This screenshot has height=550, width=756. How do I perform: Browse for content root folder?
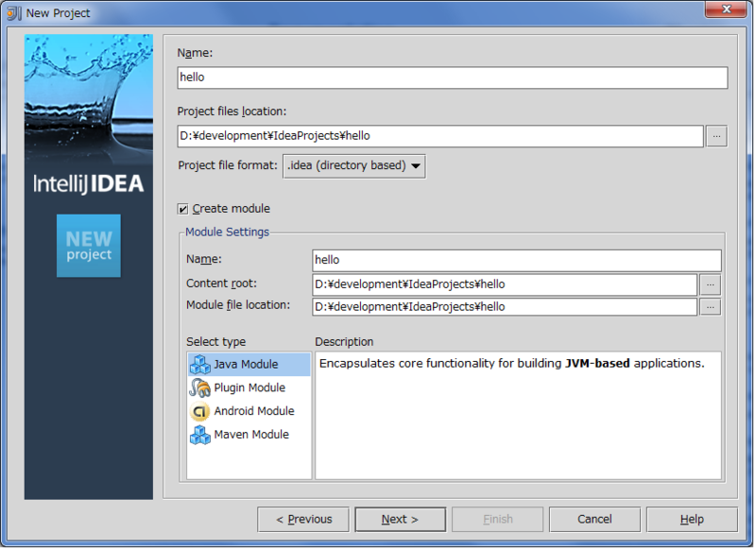click(711, 284)
